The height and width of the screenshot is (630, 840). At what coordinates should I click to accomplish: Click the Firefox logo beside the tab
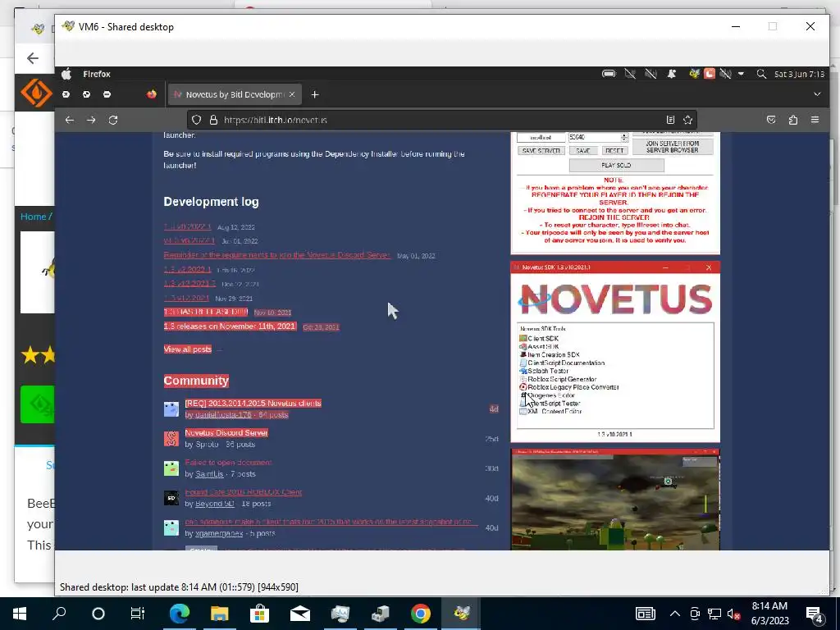click(x=152, y=94)
